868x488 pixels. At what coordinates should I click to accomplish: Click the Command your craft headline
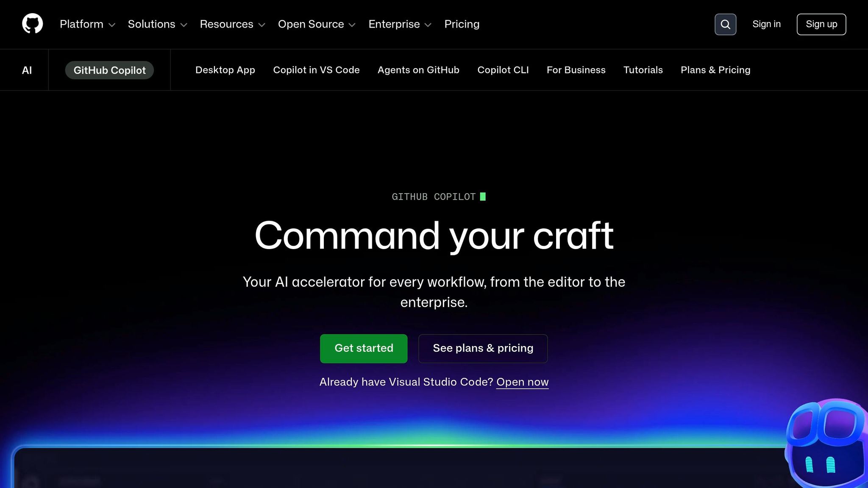coord(434,236)
